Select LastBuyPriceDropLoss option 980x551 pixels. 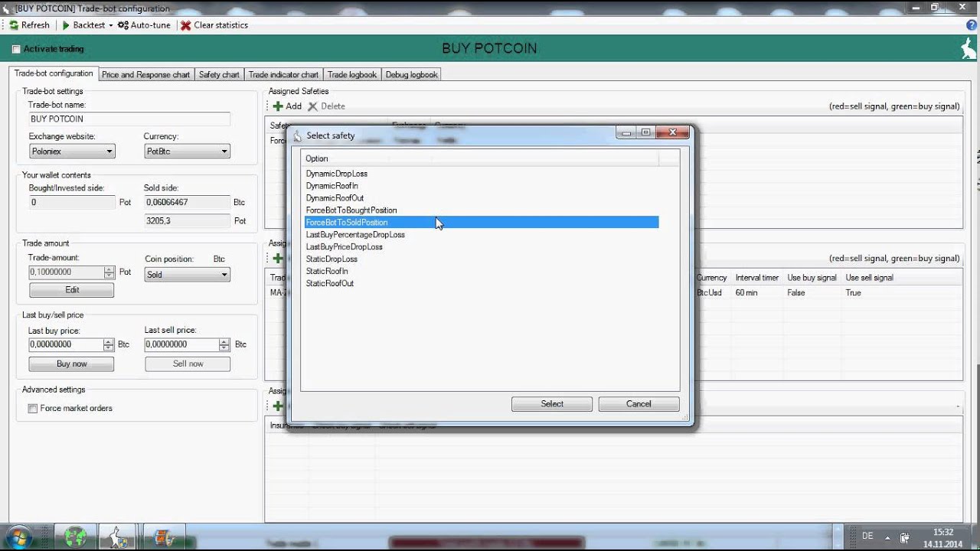tap(345, 247)
